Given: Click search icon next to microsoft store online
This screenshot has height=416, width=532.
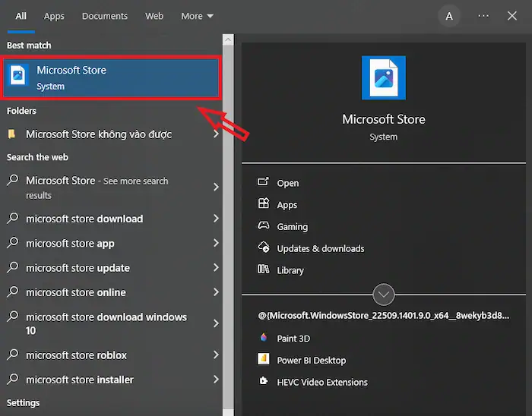Looking at the screenshot, I should 13,292.
